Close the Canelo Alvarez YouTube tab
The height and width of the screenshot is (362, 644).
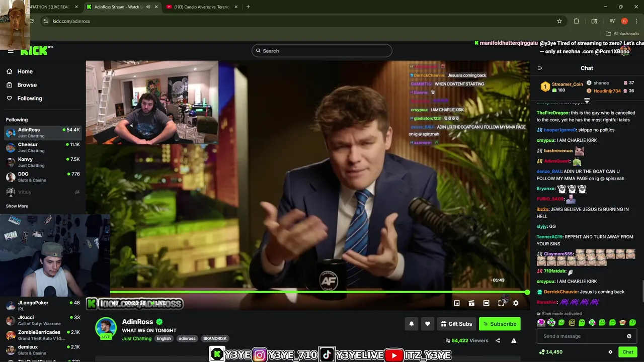[x=236, y=7]
